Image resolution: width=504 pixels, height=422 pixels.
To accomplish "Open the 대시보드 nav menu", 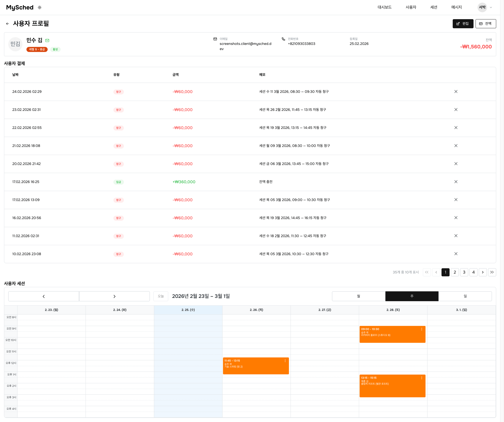I will (384, 7).
